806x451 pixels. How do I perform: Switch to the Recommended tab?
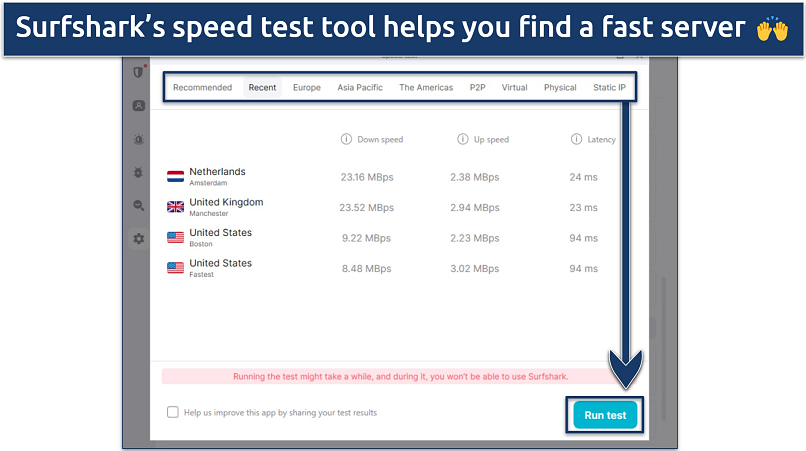202,88
